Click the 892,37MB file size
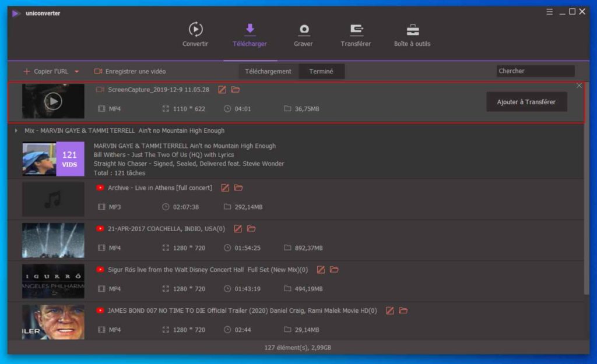597x364 pixels. [x=309, y=248]
